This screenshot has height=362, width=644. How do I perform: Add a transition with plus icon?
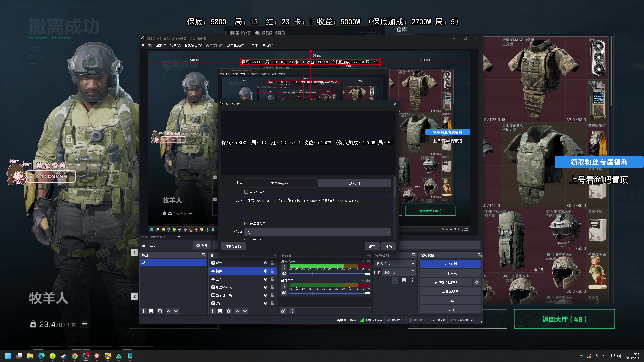395,280
